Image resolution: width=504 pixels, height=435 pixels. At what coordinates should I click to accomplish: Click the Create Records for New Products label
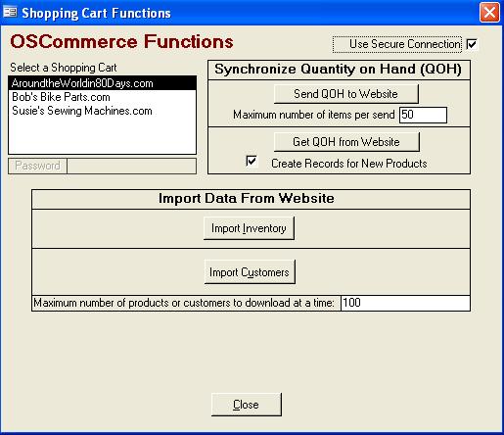[x=349, y=164]
